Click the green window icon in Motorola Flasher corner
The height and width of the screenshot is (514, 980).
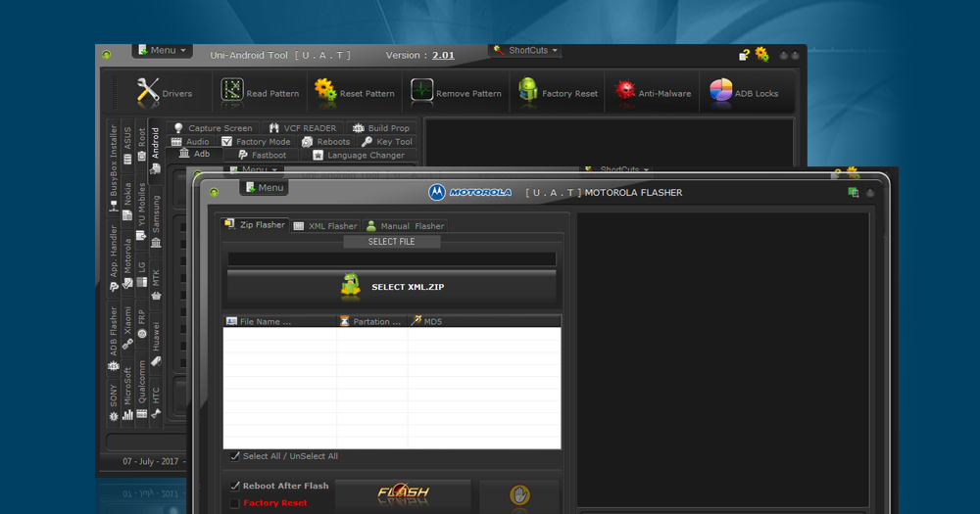pos(854,192)
